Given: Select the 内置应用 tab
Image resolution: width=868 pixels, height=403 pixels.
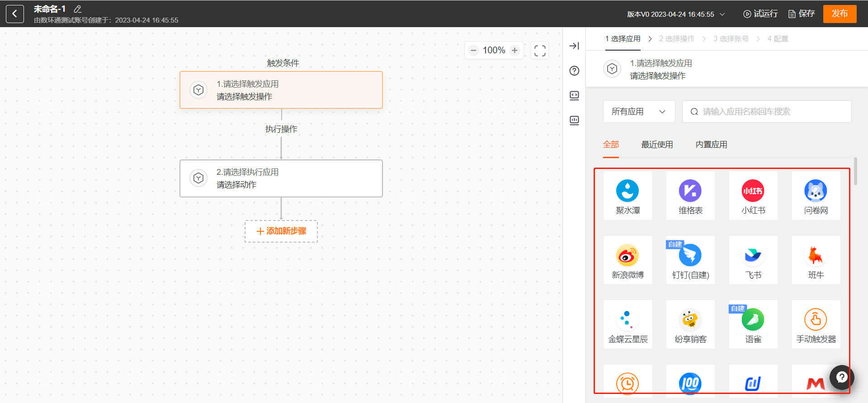Looking at the screenshot, I should click(x=711, y=145).
